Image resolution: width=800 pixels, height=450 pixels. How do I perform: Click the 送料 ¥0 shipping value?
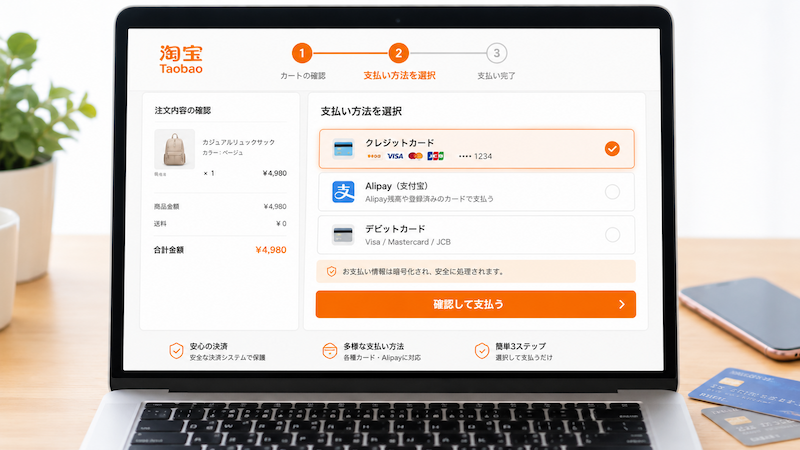click(x=281, y=223)
